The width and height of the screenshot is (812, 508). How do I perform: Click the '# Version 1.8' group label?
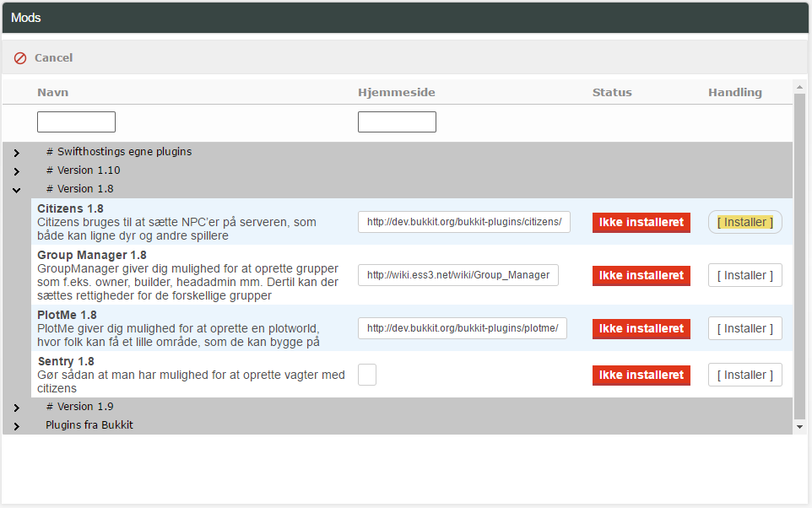pos(79,189)
